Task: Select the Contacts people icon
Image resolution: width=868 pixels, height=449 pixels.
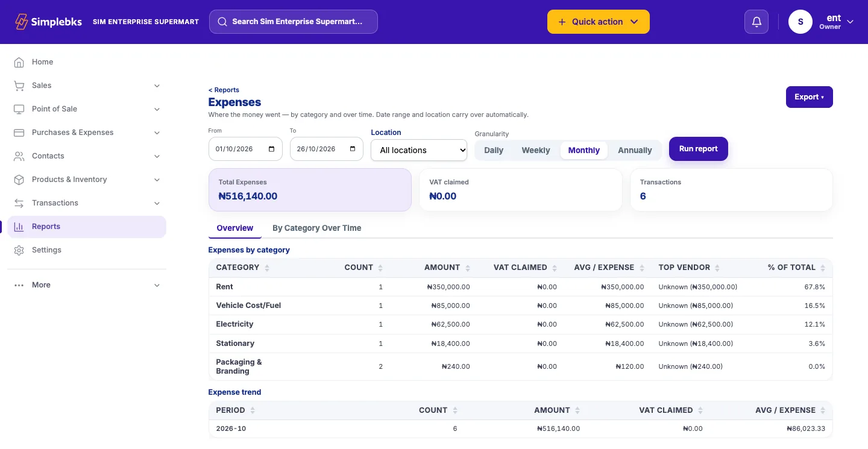Action: coord(19,156)
